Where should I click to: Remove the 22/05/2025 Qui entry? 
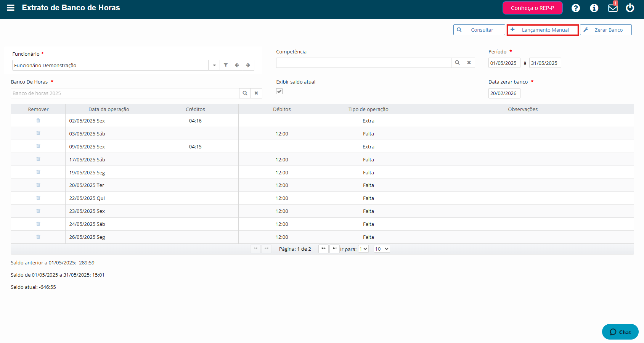(x=38, y=198)
